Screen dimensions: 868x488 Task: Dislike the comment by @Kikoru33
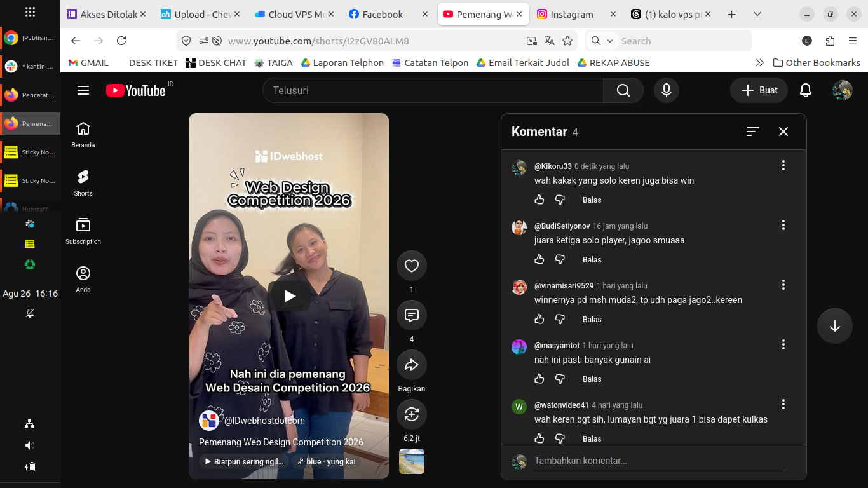tap(560, 200)
